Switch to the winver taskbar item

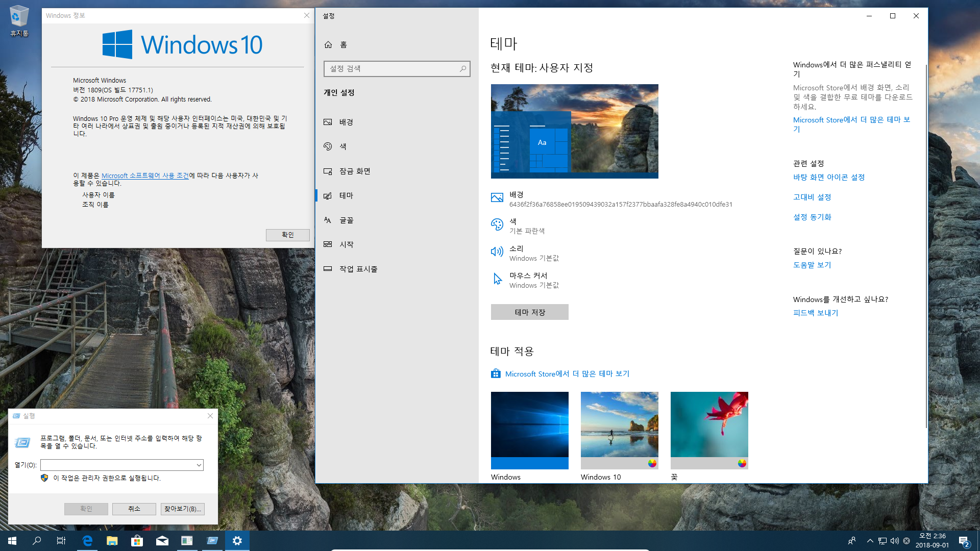(x=187, y=541)
